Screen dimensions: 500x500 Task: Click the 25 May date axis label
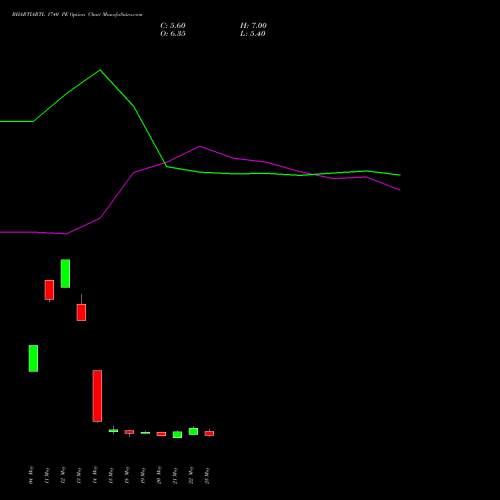pos(207,475)
